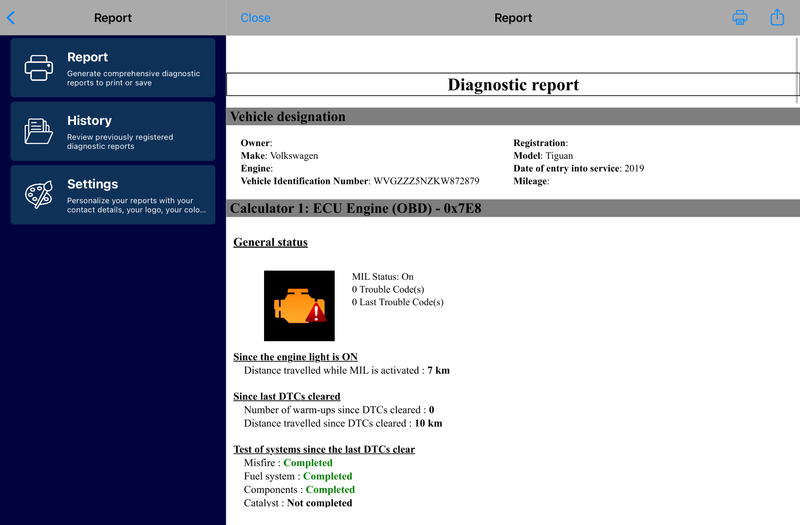
Task: Select the Report menu card title
Action: 88,57
